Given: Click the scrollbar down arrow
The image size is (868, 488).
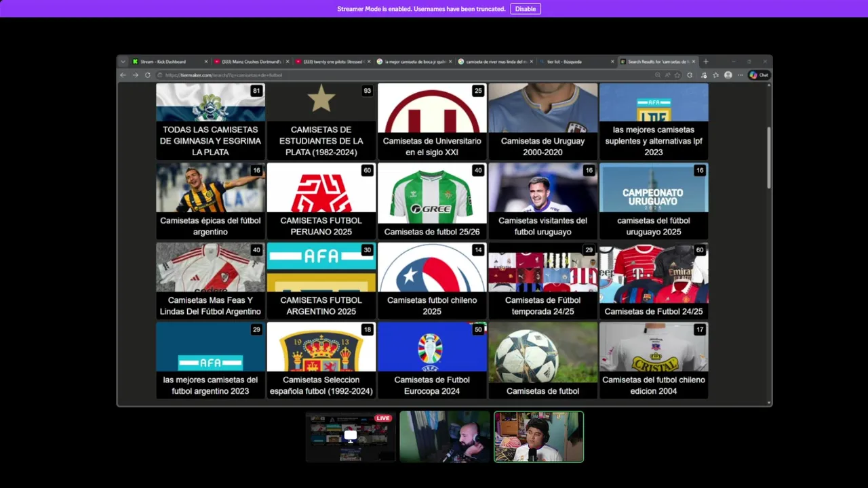Looking at the screenshot, I should (x=768, y=403).
